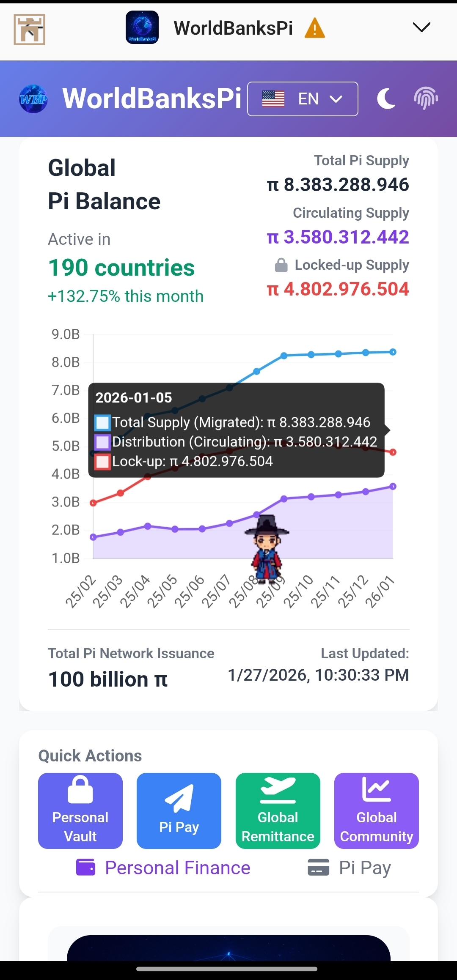Tap the orange warning triangle icon

click(315, 28)
